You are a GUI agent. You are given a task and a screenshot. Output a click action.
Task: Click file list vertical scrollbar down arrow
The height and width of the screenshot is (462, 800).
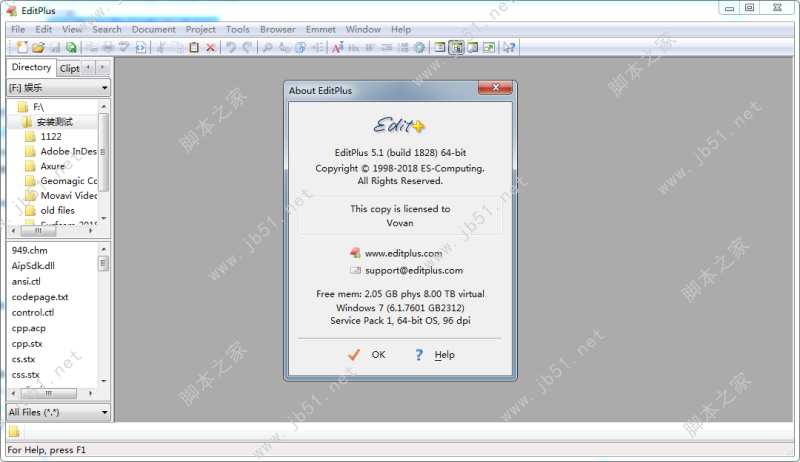pos(104,381)
